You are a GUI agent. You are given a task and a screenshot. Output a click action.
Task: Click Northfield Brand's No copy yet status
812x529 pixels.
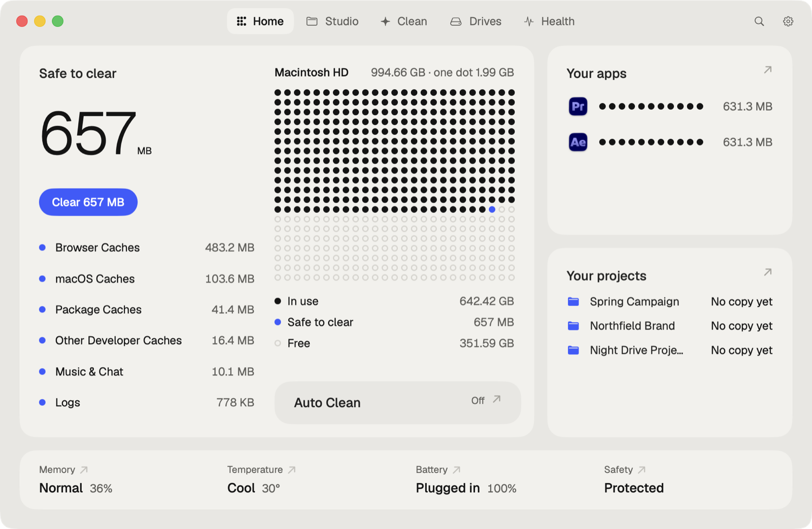pos(741,326)
